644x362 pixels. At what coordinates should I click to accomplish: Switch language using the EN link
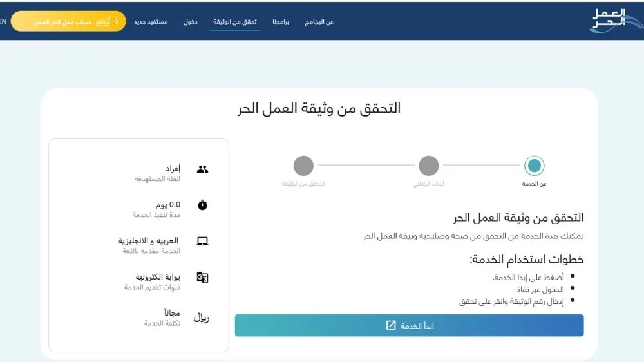3,22
